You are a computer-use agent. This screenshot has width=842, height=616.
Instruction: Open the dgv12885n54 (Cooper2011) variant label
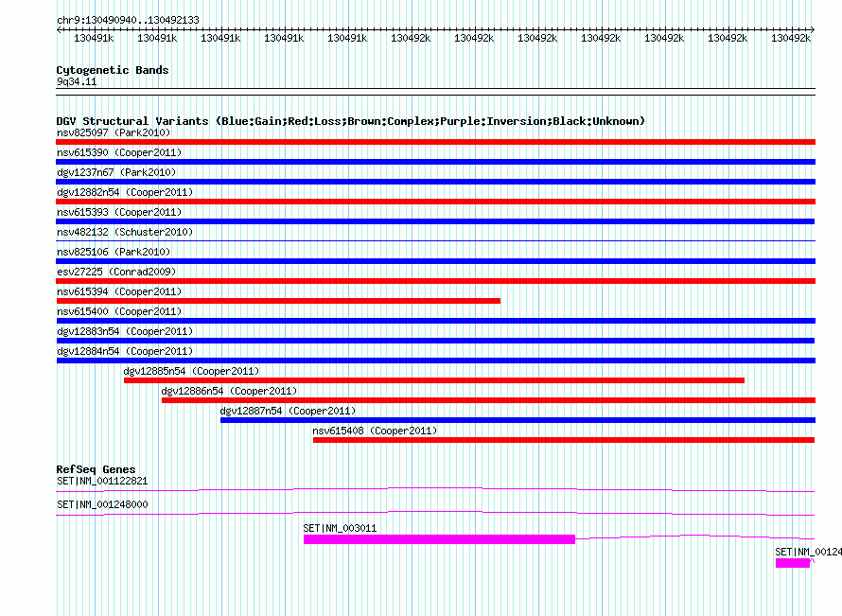click(191, 371)
